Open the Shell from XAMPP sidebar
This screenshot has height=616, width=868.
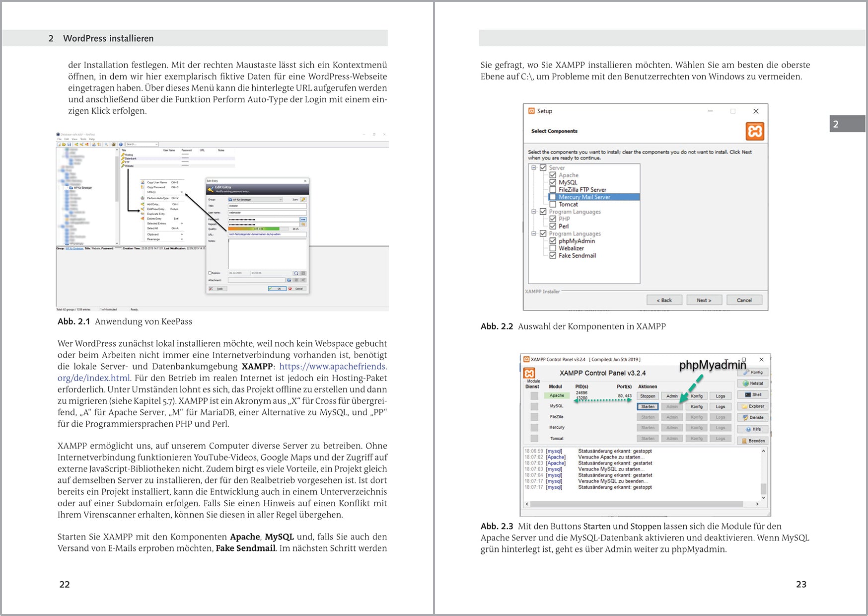pyautogui.click(x=753, y=395)
